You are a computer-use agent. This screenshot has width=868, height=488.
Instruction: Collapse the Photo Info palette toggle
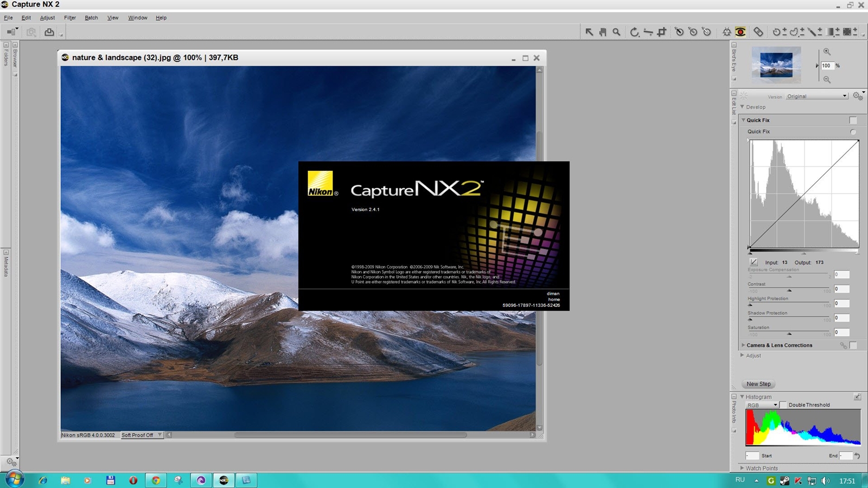[x=734, y=397]
